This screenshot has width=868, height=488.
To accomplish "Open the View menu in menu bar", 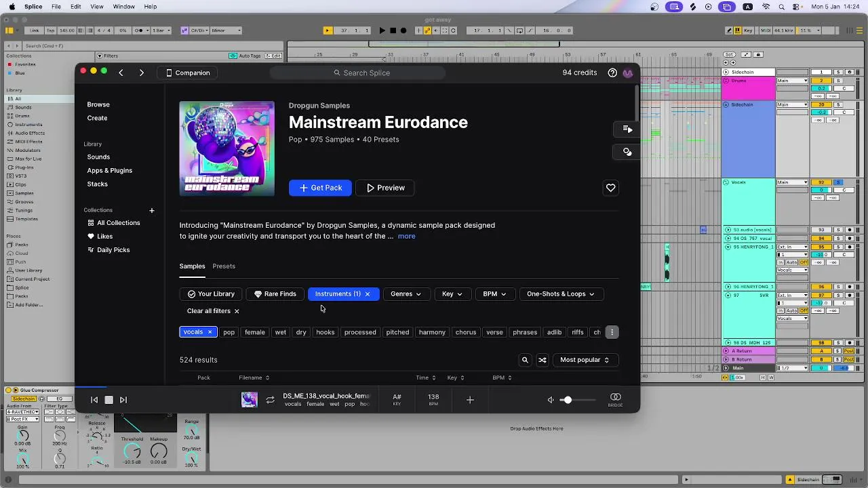I will coord(97,7).
